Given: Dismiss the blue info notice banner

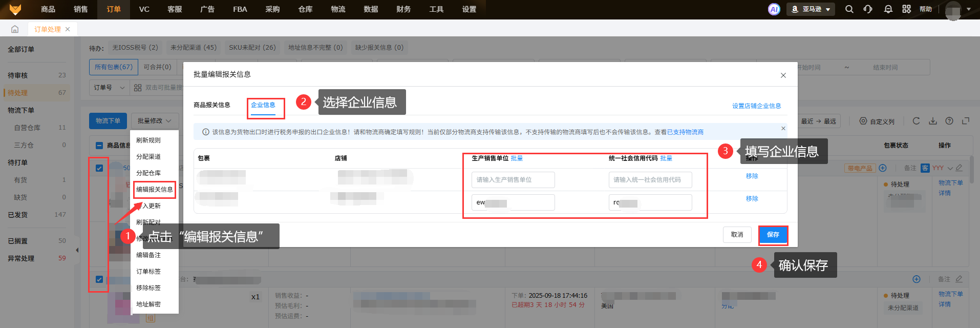Looking at the screenshot, I should (x=783, y=128).
